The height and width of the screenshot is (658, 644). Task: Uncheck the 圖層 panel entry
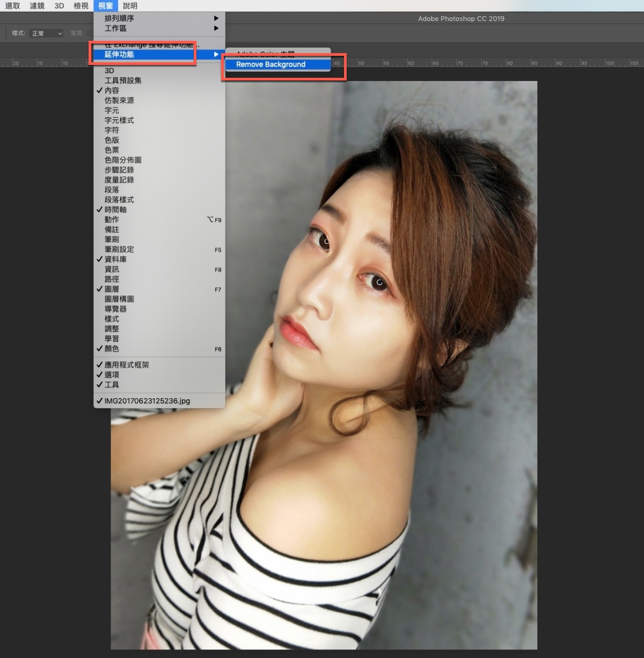tap(112, 289)
